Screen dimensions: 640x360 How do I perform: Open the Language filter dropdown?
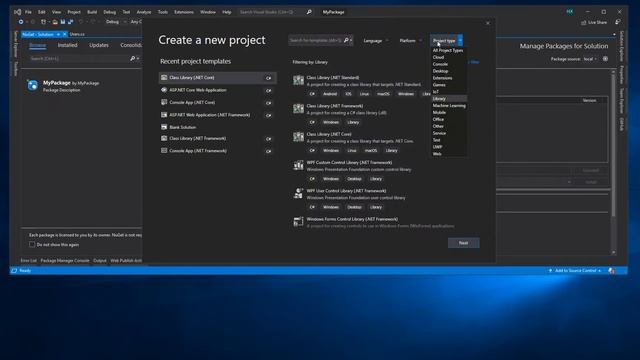point(376,41)
